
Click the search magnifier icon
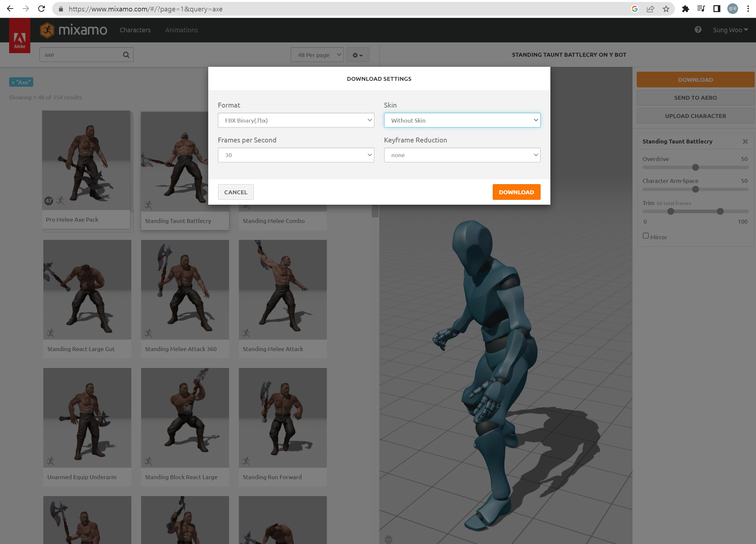126,55
